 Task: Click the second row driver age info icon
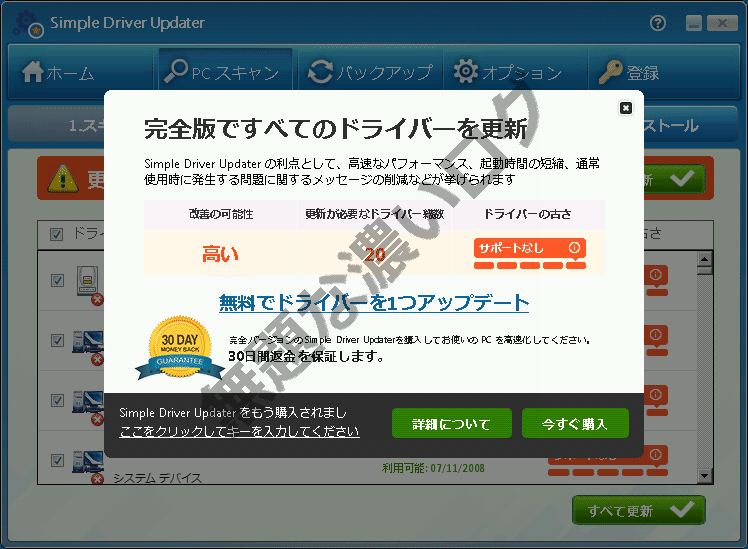655,334
